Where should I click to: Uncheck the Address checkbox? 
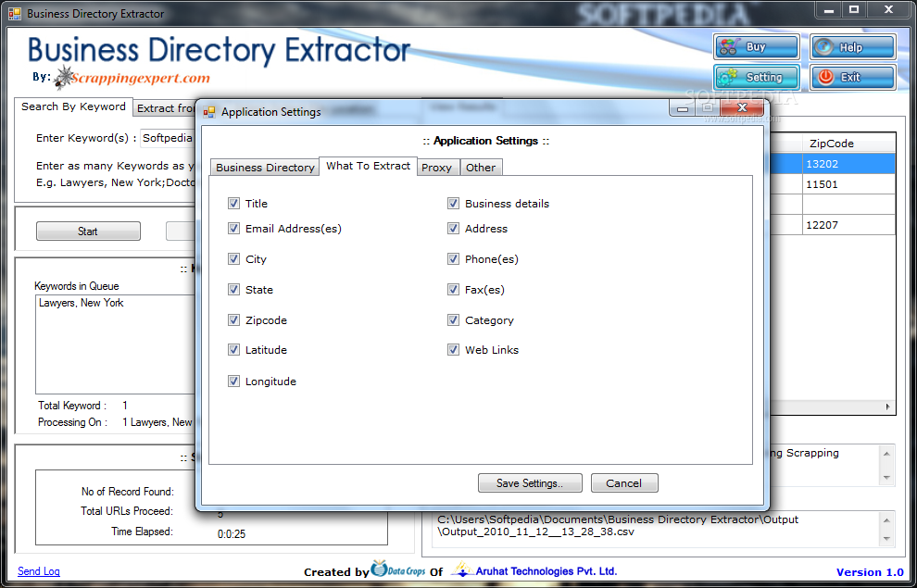point(453,229)
